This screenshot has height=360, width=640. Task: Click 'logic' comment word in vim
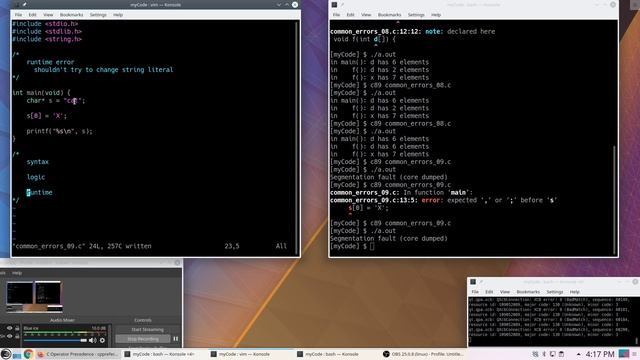coord(36,177)
